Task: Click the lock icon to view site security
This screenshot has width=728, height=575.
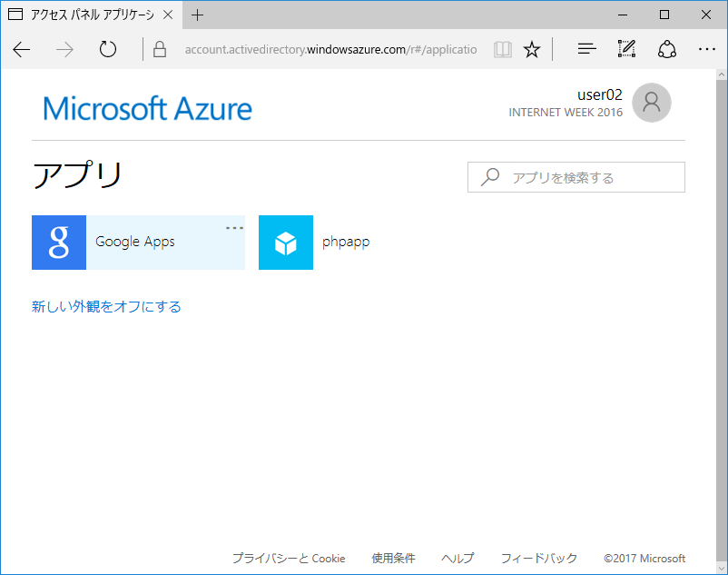Action: 159,49
